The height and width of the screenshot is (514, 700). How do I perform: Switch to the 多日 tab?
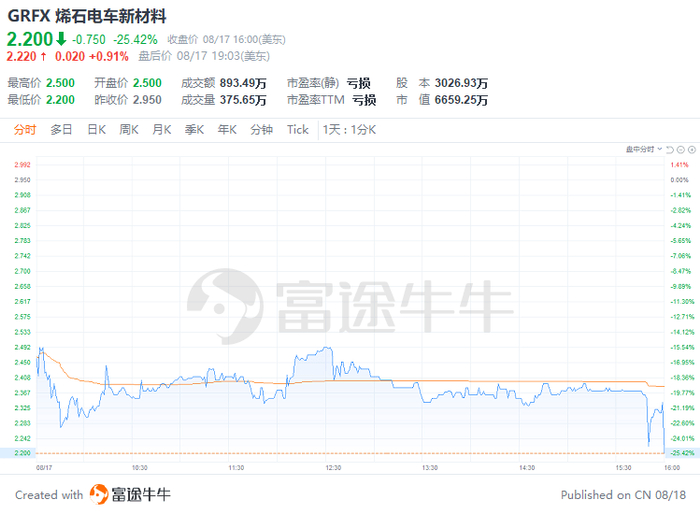click(x=61, y=130)
